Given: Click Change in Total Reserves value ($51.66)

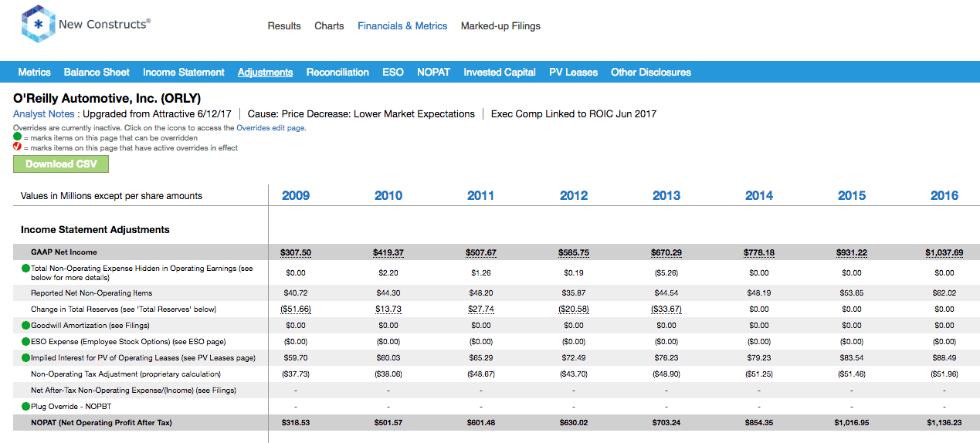Looking at the screenshot, I should tap(296, 309).
